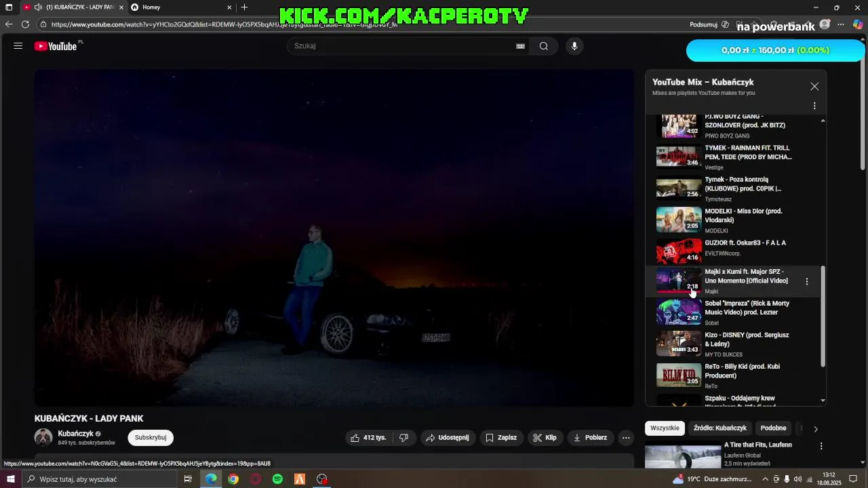868x488 pixels.
Task: Click the Pobierz download button
Action: [x=590, y=438]
